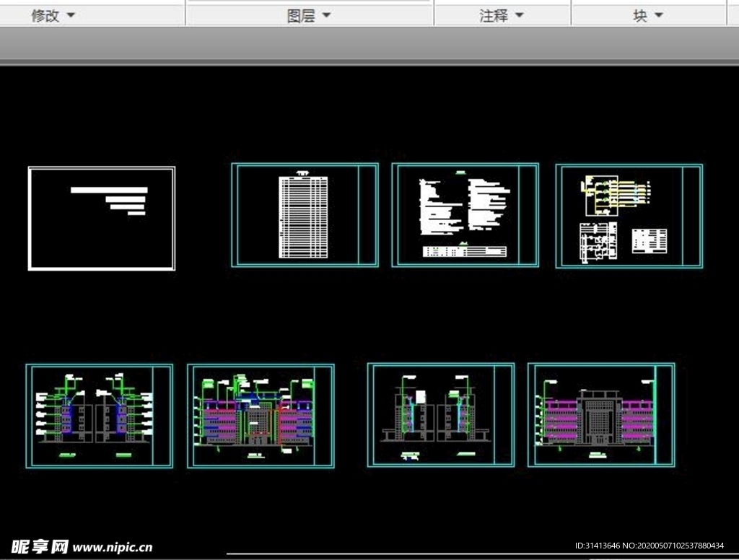The image size is (739, 560).
Task: Select the third bottom sheet with twin sections
Action: coord(440,415)
